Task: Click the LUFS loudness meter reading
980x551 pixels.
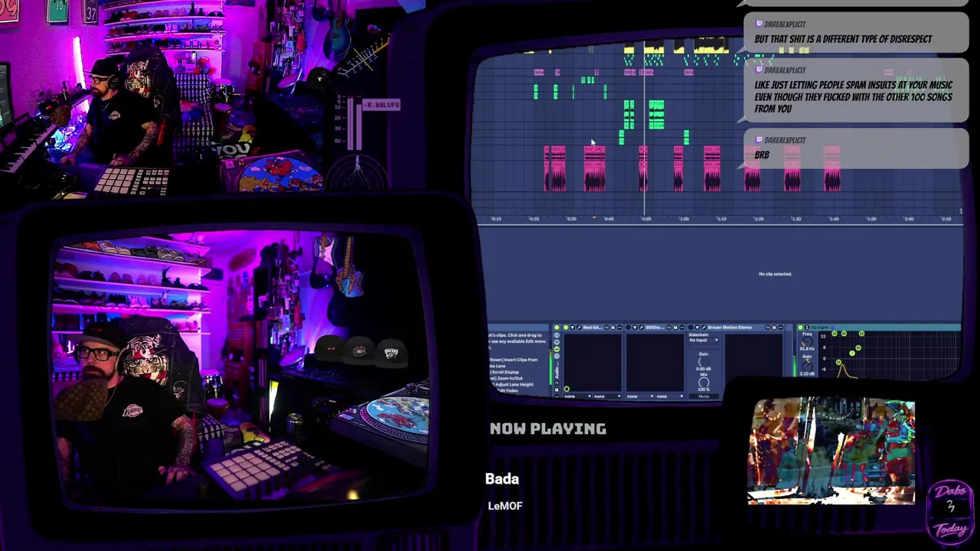Action: pyautogui.click(x=381, y=105)
